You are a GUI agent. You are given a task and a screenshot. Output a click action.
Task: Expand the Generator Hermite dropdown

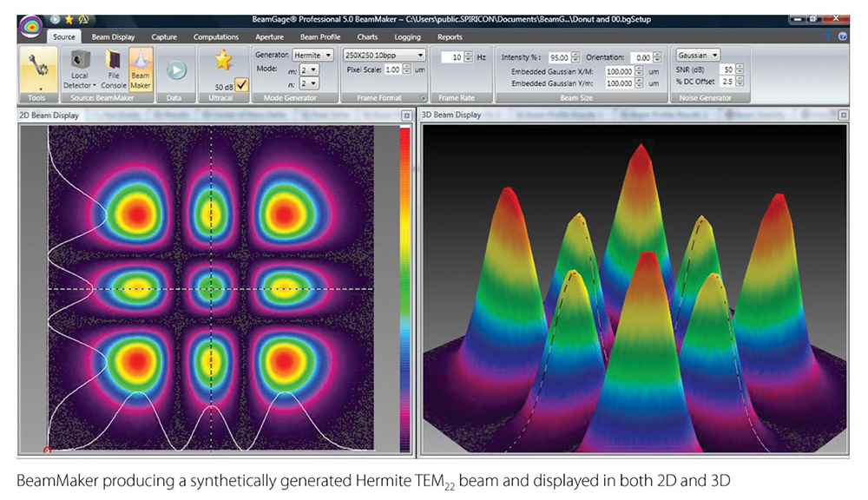pos(312,56)
